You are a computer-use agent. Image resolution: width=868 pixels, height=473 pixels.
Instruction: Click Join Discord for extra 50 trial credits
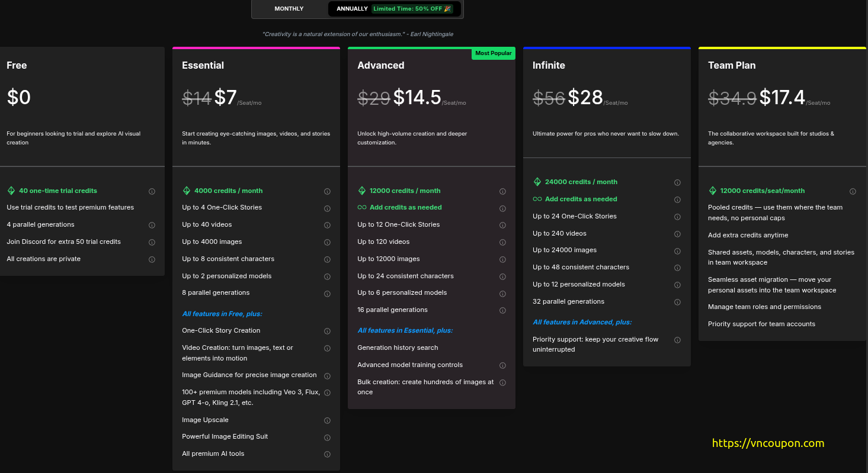pyautogui.click(x=63, y=242)
